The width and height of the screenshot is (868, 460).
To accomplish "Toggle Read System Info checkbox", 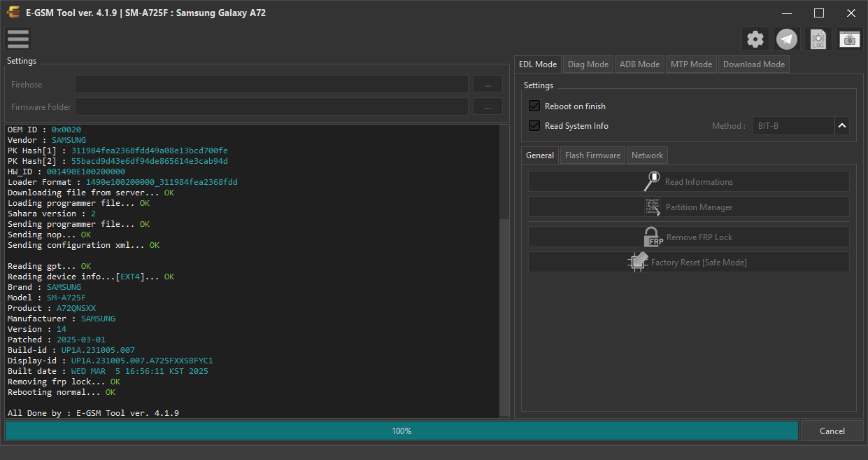I will [x=534, y=125].
